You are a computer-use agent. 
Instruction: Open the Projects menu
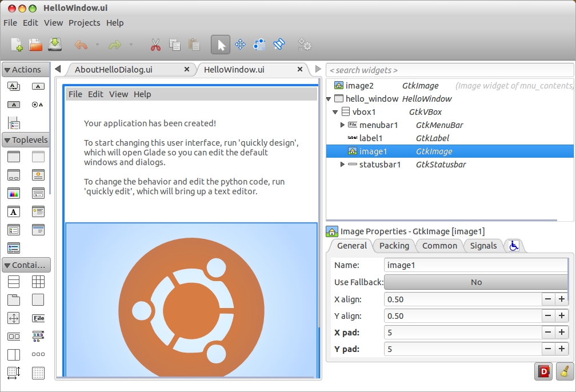(x=84, y=23)
